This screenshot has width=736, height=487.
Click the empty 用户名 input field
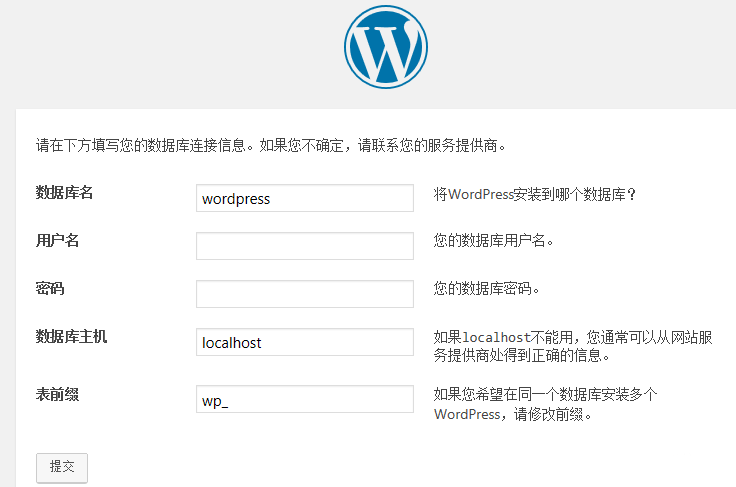(x=305, y=246)
